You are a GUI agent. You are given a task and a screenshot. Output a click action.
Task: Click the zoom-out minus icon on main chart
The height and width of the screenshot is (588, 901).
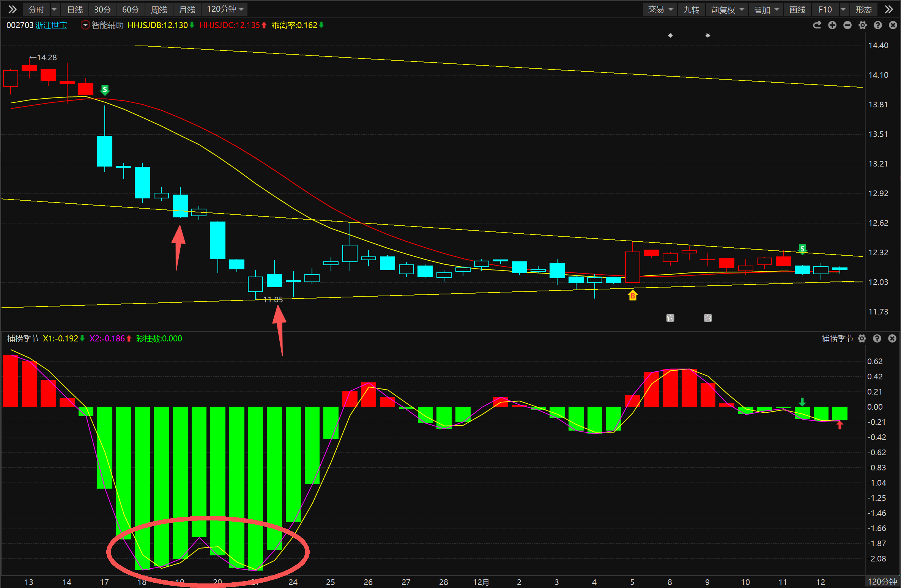click(847, 25)
